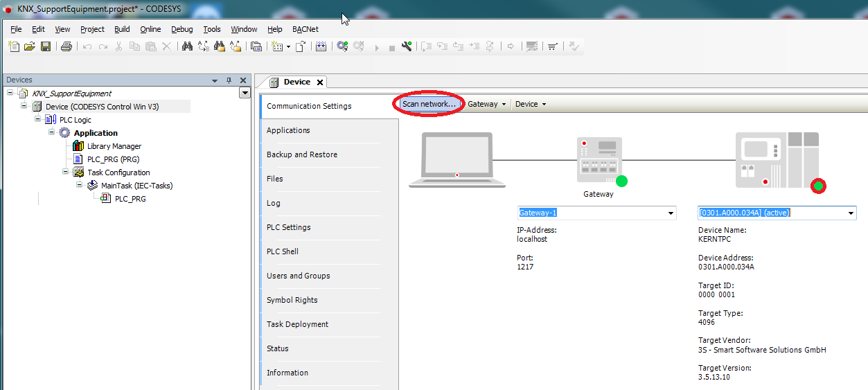The height and width of the screenshot is (390, 868).
Task: Click the Scan network button
Action: click(x=429, y=104)
